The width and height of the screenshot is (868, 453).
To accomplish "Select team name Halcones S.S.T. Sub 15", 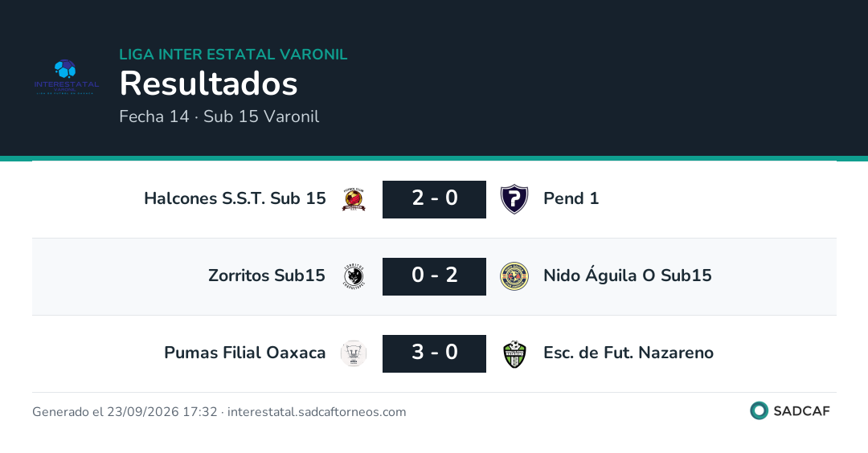I will pyautogui.click(x=235, y=198).
